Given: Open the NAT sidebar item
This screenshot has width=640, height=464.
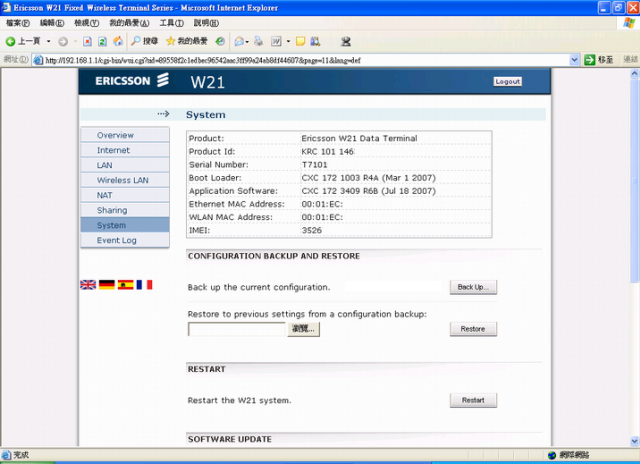Looking at the screenshot, I should (125, 195).
